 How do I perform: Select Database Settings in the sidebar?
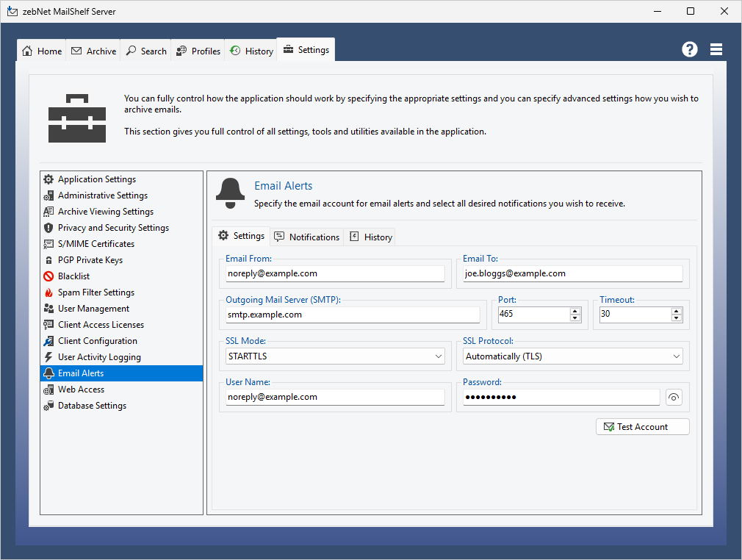(x=92, y=406)
